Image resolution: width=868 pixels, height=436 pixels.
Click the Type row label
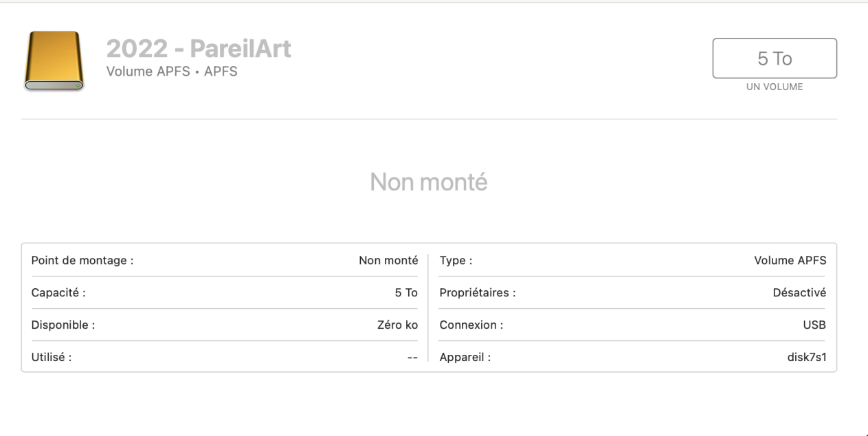[x=456, y=261]
